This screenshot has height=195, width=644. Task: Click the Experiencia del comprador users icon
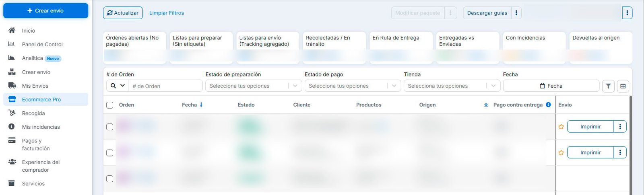click(x=12, y=162)
